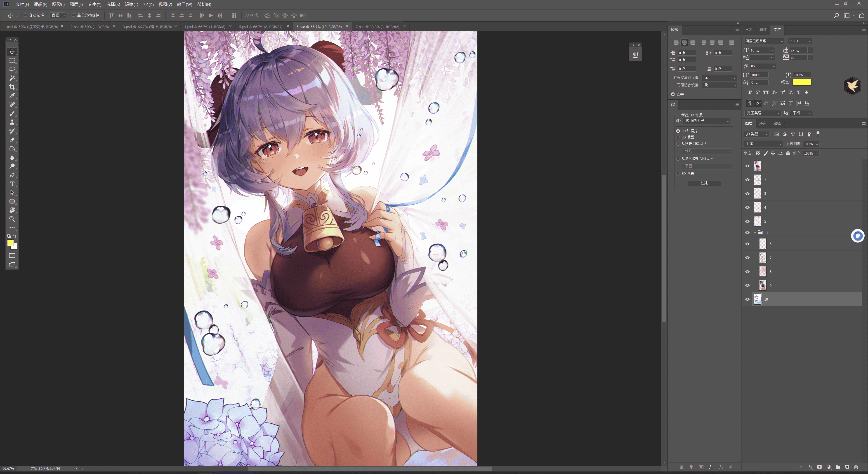
Task: Select the Rectangular Marquee tool
Action: point(12,61)
